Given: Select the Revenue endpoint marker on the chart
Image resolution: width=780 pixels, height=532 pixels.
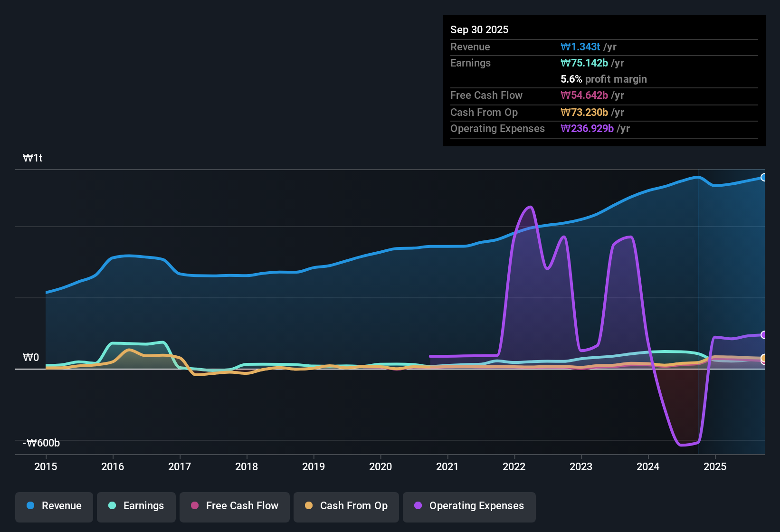Looking at the screenshot, I should tap(764, 177).
